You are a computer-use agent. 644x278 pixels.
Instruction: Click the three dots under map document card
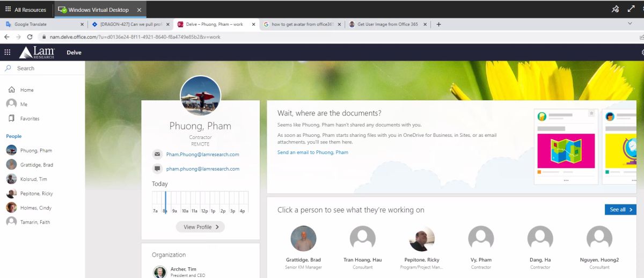566,180
